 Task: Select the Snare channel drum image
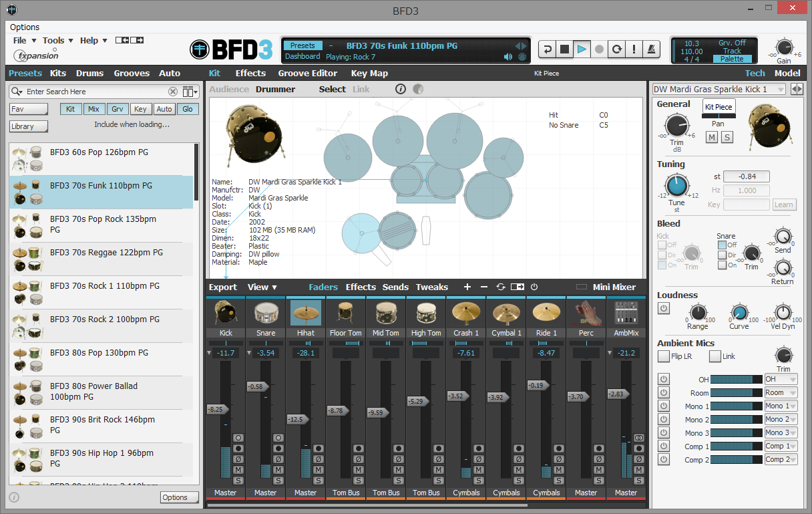[x=266, y=312]
